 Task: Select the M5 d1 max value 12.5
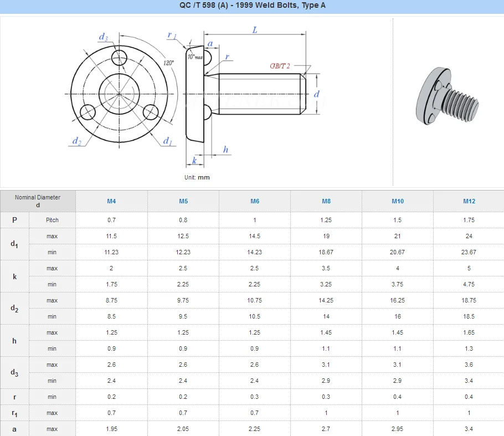coord(183,237)
